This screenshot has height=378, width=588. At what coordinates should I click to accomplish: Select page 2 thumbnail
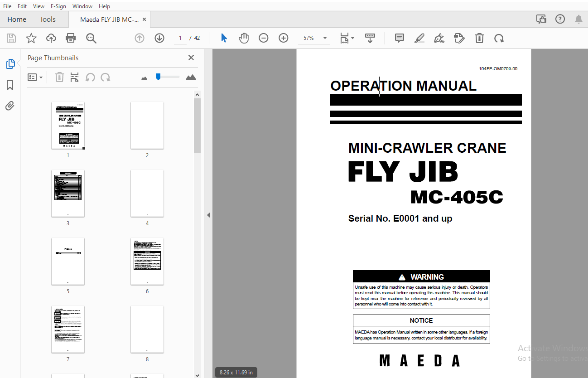pos(147,126)
